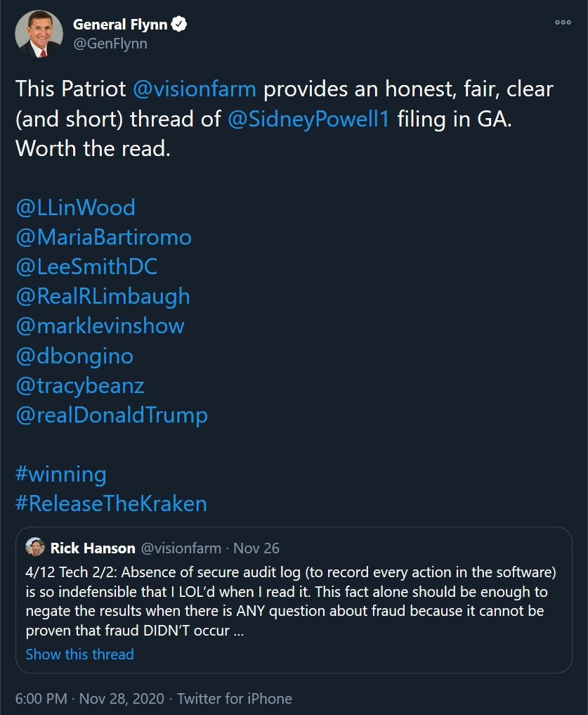This screenshot has height=715, width=588.
Task: Click the 6:00 PM Nov 28, 2020 timestamp
Action: 89,699
